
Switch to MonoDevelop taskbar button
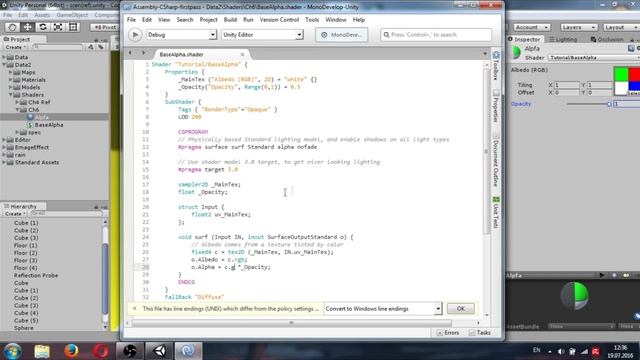188,351
